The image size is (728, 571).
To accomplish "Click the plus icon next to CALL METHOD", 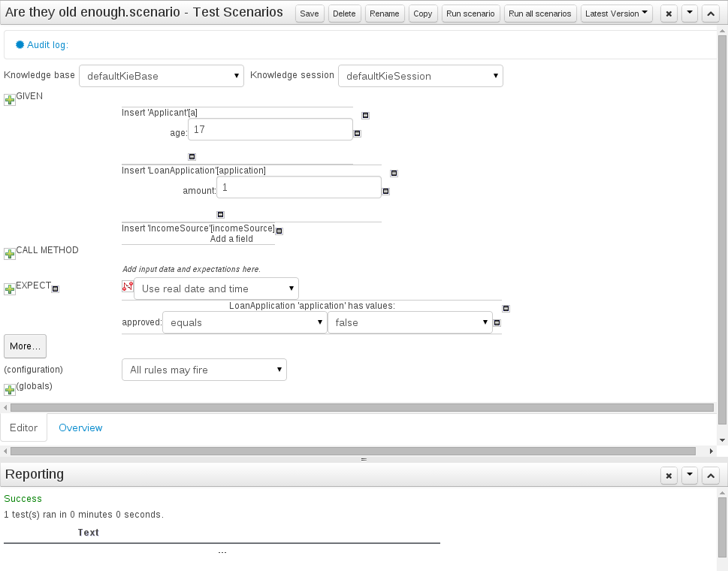I will tap(10, 254).
